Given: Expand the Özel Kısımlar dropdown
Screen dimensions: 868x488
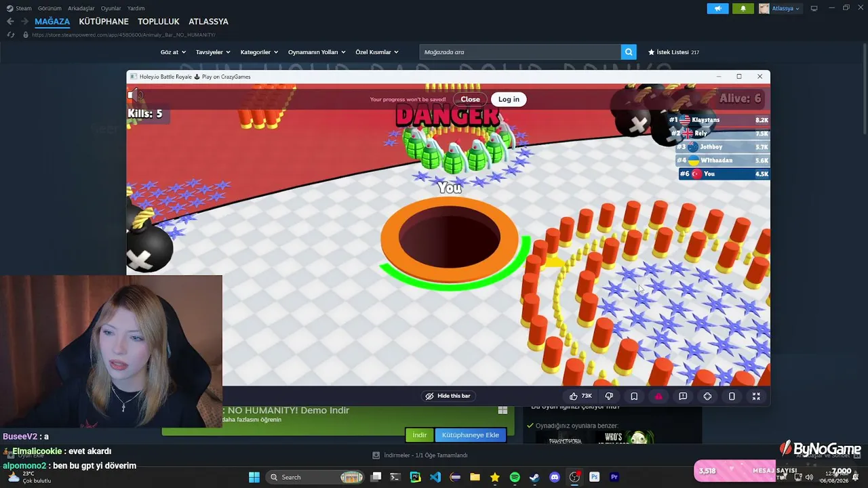Looking at the screenshot, I should click(x=377, y=52).
